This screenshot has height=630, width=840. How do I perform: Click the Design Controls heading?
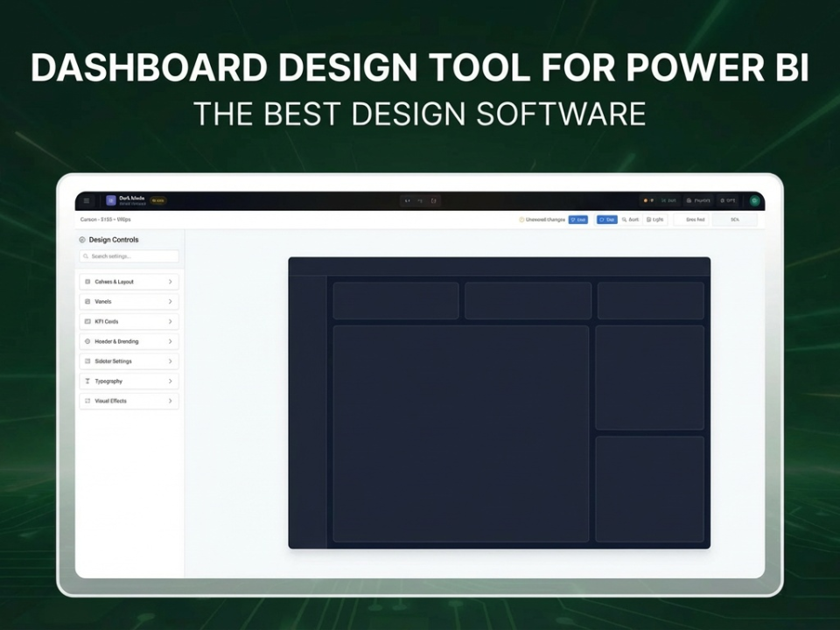point(114,240)
